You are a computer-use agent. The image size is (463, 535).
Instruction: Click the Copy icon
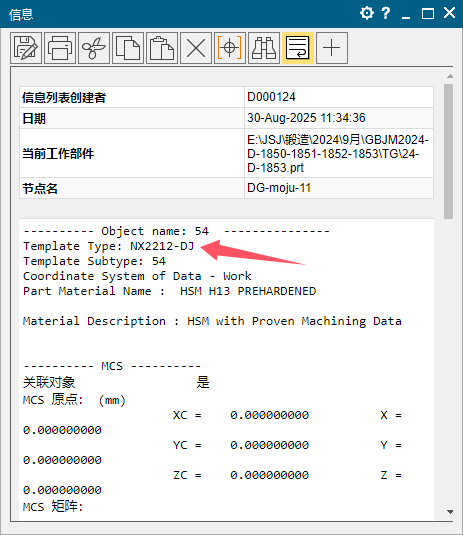128,48
